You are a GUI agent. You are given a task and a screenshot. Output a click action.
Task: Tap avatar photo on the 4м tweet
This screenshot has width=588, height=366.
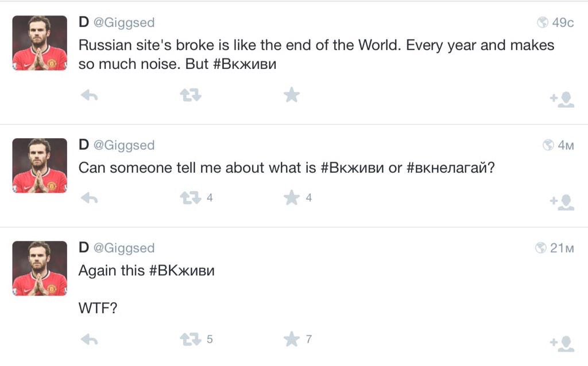(x=40, y=165)
